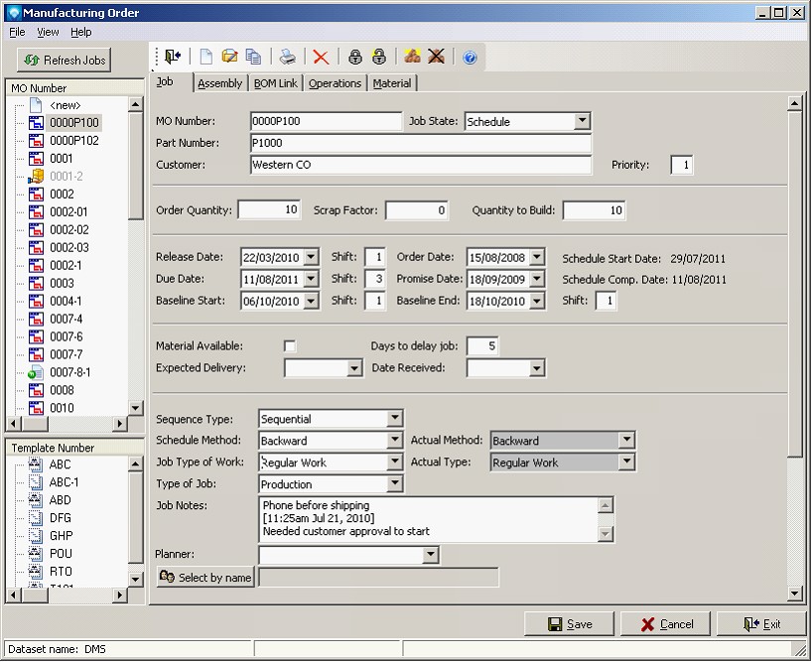Expand the Type of Job dropdown
812x662 pixels.
[x=395, y=484]
